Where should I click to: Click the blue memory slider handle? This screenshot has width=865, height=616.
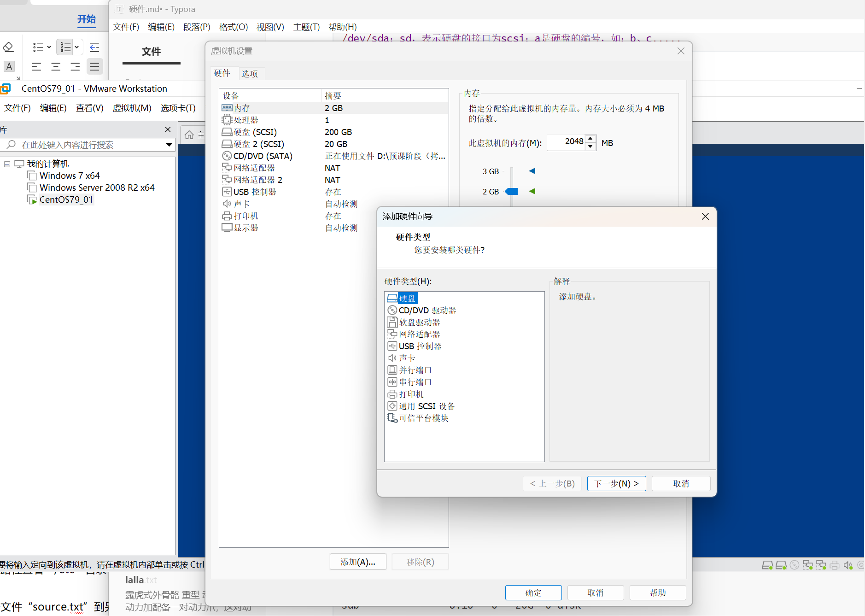(512, 191)
